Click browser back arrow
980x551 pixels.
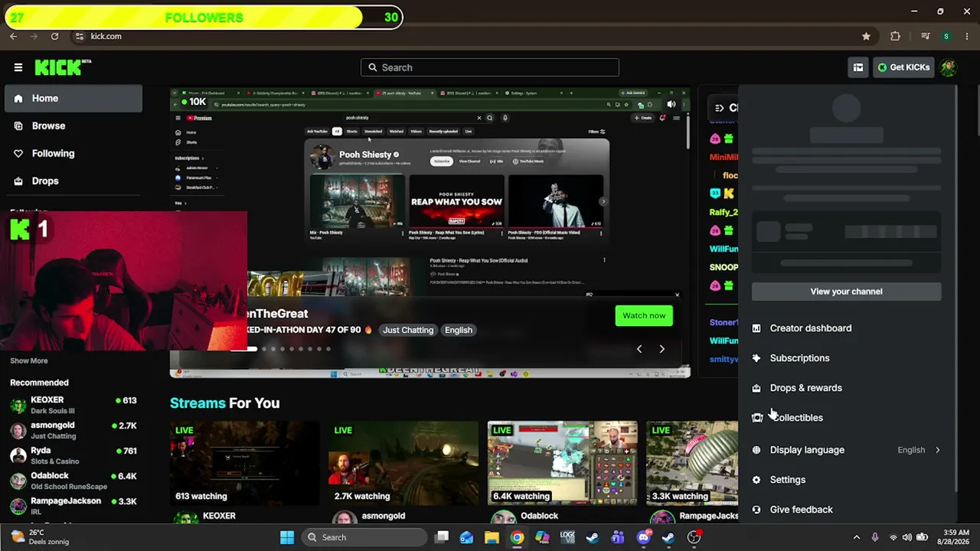[13, 36]
